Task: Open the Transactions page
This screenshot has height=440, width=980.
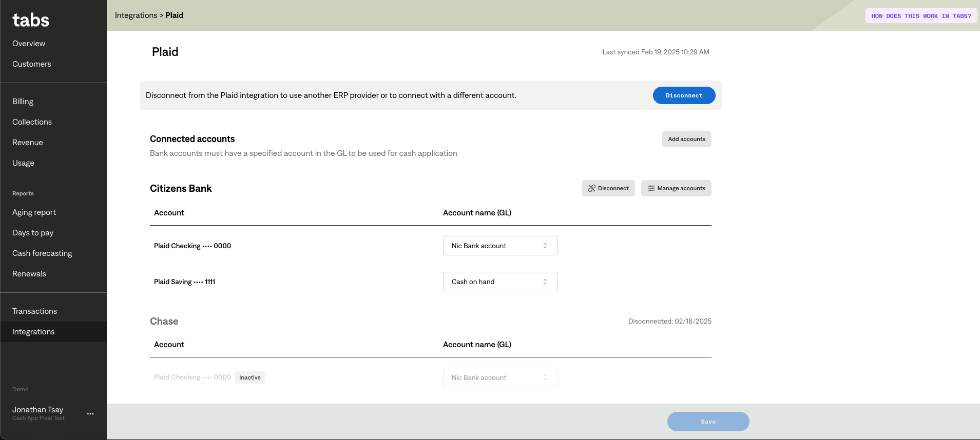Action: (35, 311)
